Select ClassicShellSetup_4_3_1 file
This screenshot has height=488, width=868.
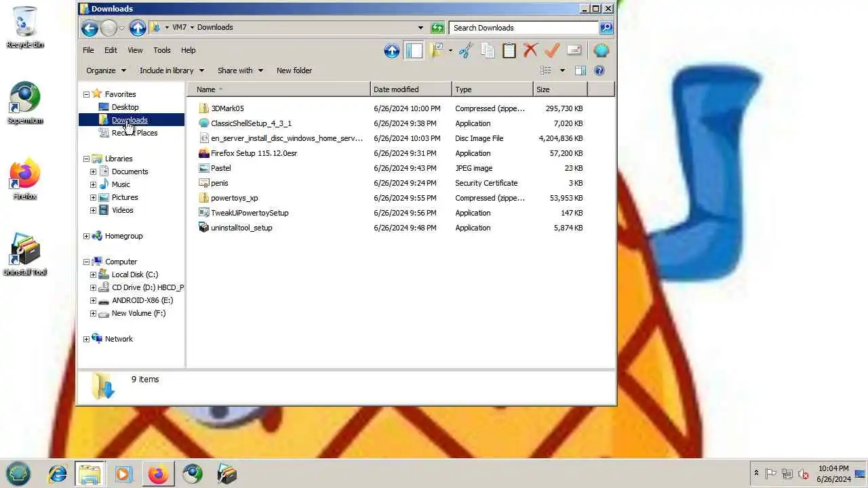[x=251, y=123]
